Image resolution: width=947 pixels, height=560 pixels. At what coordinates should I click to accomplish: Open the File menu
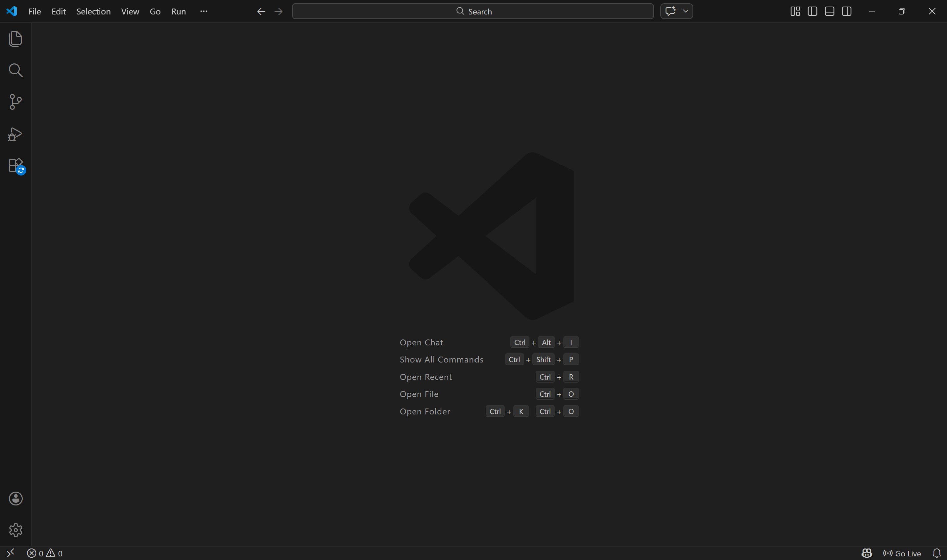point(34,11)
